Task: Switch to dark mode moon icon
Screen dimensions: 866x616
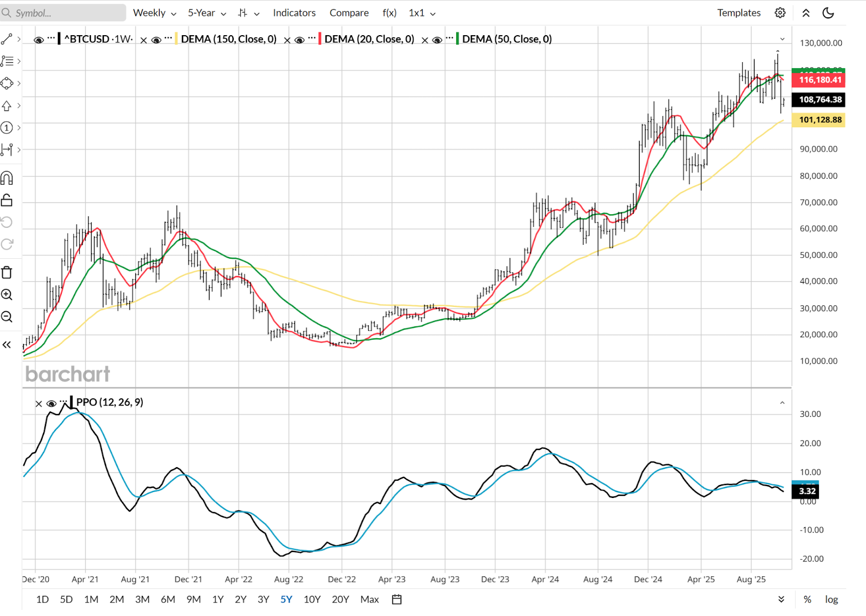Action: [828, 13]
